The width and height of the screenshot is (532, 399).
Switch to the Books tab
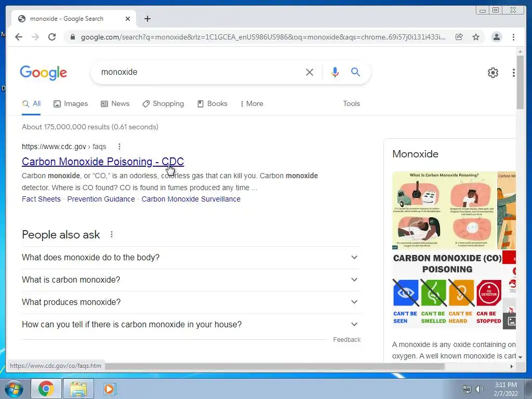pos(212,104)
